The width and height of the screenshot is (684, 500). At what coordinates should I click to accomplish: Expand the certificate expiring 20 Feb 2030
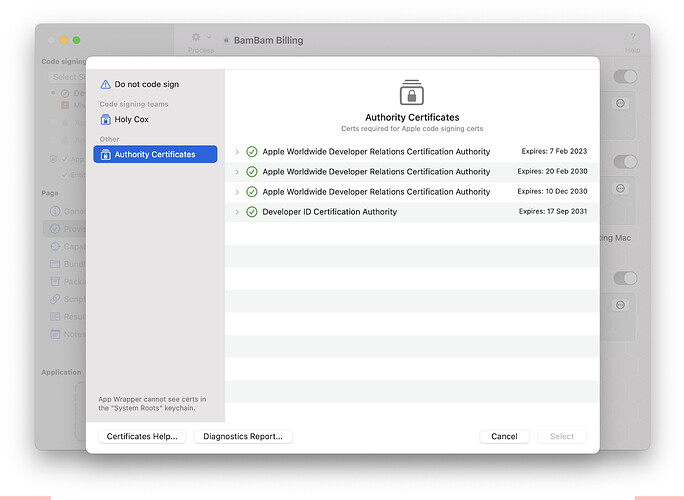click(x=237, y=172)
